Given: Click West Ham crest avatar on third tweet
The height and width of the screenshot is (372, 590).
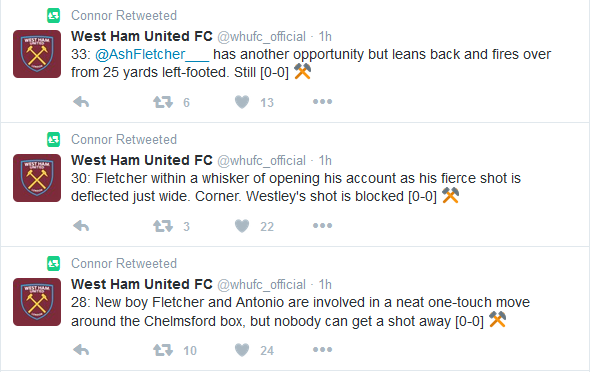Looking at the screenshot, I should click(37, 302).
